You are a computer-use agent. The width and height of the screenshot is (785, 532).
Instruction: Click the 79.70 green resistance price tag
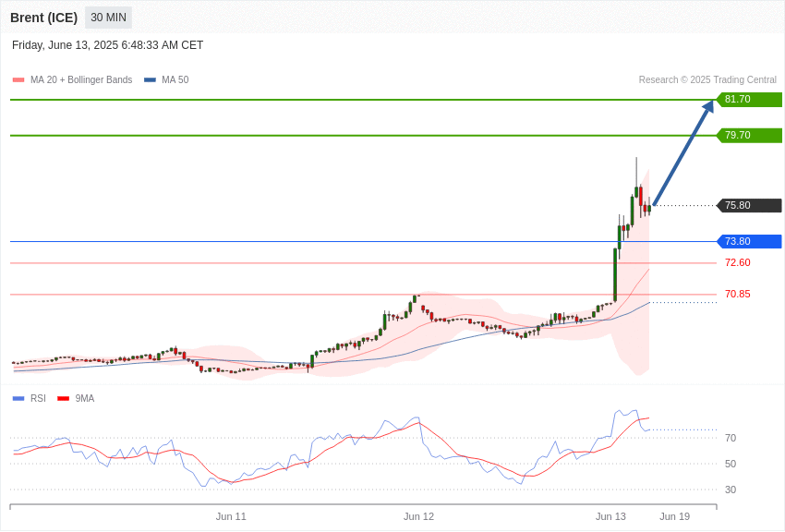[749, 135]
